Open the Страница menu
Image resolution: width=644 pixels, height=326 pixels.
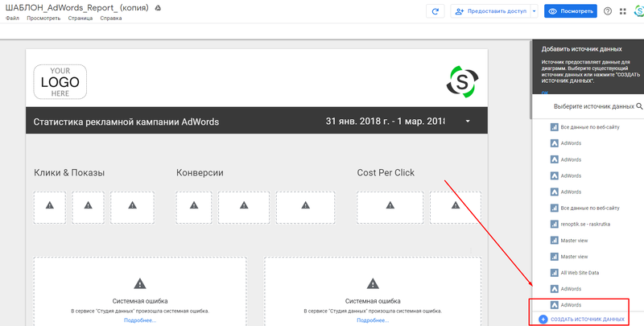[80, 18]
